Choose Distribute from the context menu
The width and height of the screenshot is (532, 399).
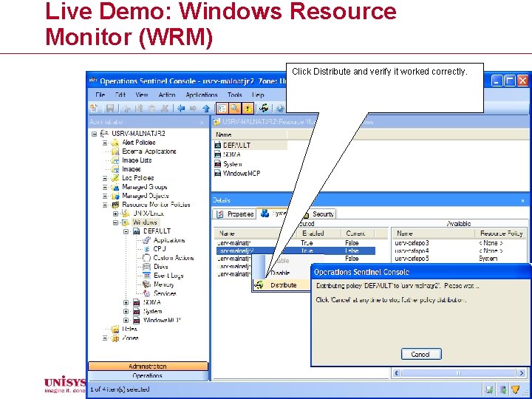[x=283, y=285]
